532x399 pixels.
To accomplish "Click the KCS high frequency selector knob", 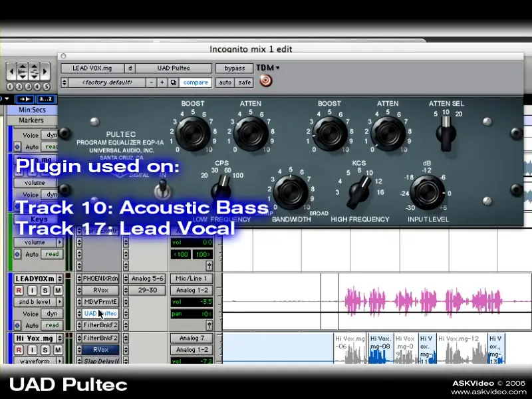I will tap(359, 192).
